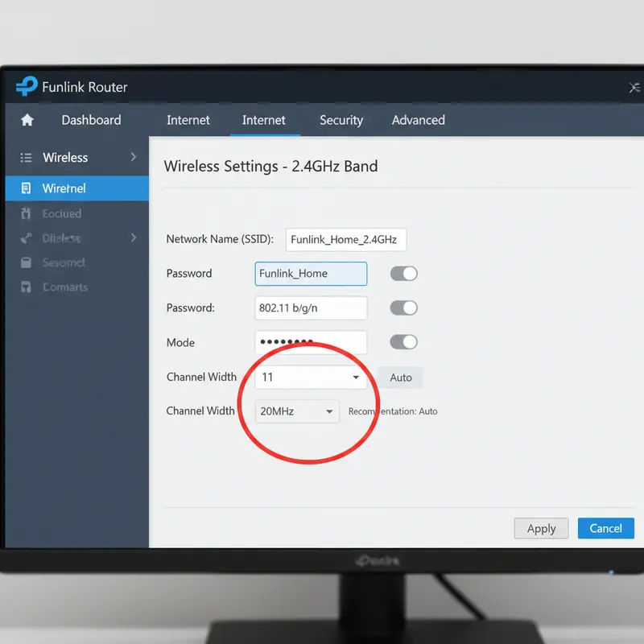Click the tool icon in third dimmed sidebar row
Viewport: 644px width, 644px height.
pos(26,238)
